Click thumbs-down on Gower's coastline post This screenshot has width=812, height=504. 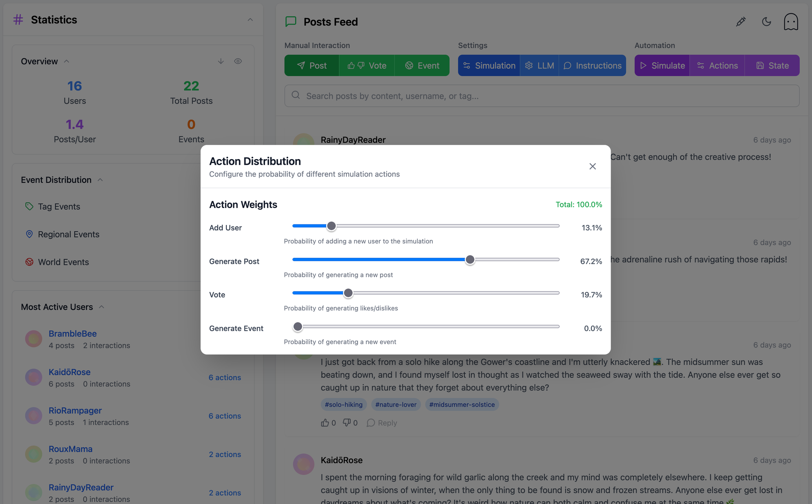(347, 423)
